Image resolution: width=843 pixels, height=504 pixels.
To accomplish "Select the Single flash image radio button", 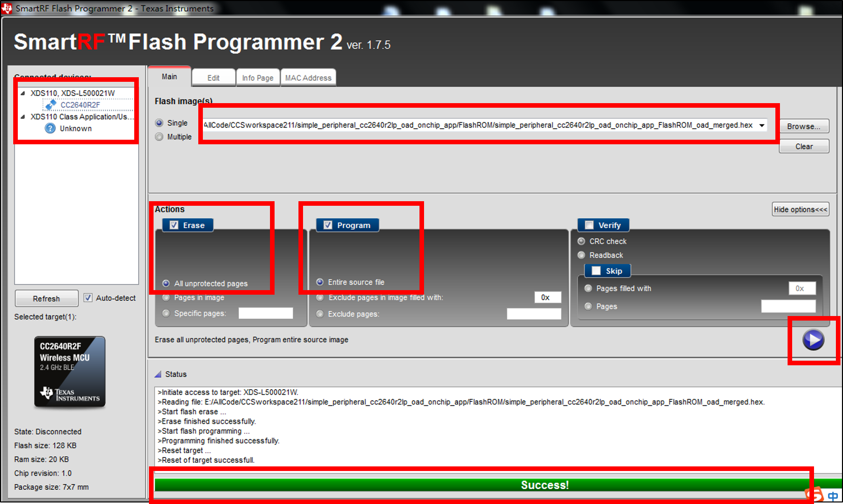I will [x=159, y=123].
